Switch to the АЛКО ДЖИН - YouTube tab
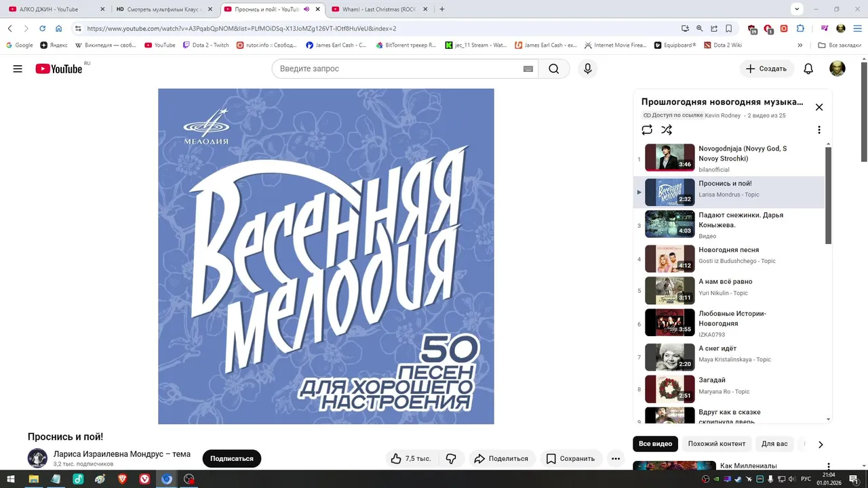 (56, 9)
